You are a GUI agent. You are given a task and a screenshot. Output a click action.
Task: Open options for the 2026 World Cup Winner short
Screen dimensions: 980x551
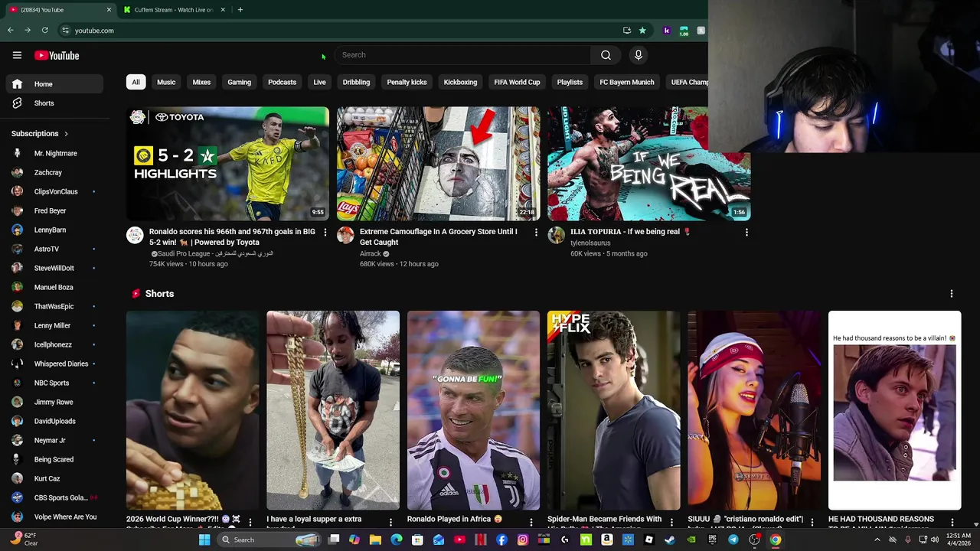(250, 522)
